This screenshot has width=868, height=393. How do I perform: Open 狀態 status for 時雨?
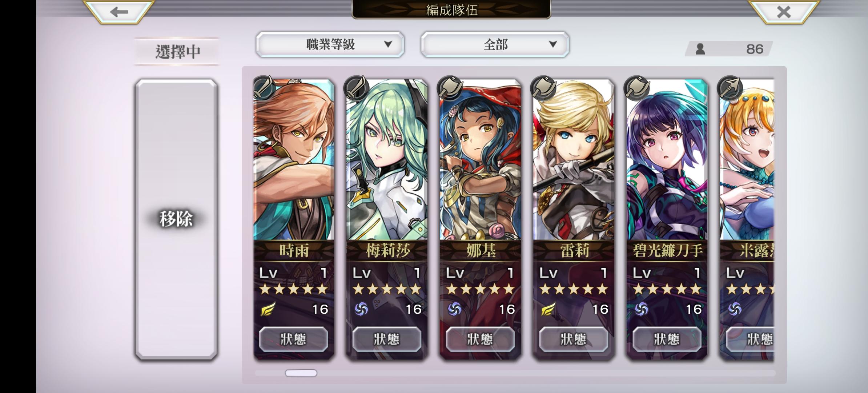coord(293,339)
